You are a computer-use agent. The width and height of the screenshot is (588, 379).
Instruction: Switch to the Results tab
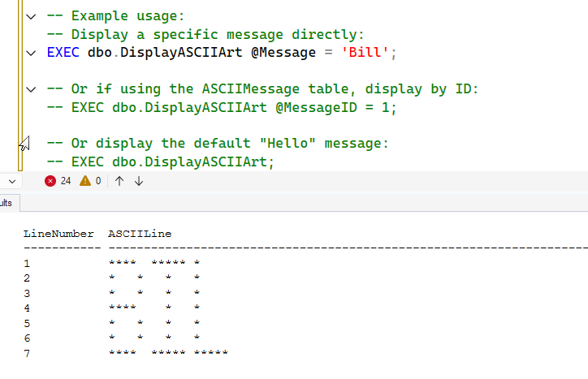5,202
